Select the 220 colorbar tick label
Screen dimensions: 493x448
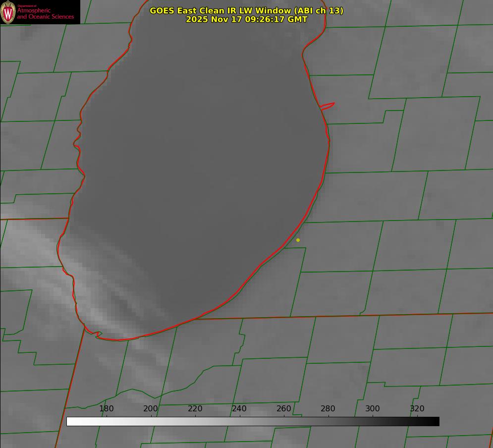click(195, 408)
